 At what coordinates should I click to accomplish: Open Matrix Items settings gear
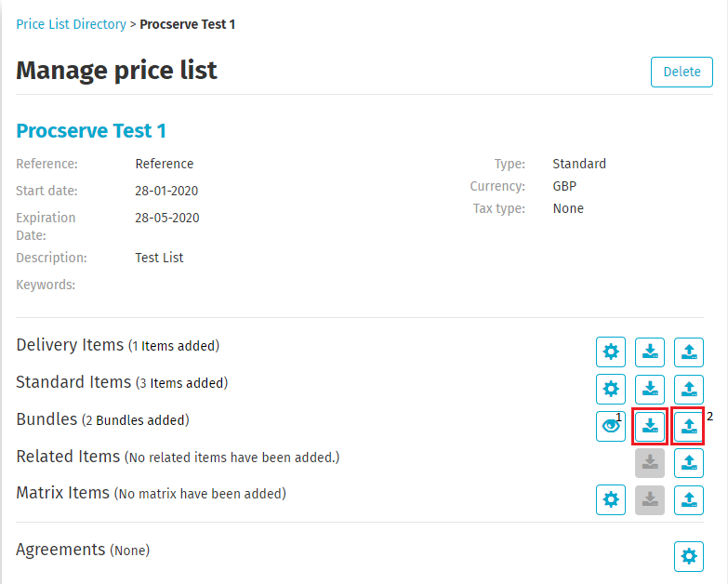click(x=611, y=500)
